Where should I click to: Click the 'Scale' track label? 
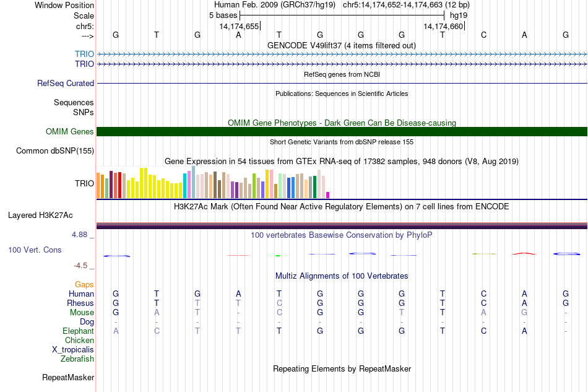coord(84,15)
